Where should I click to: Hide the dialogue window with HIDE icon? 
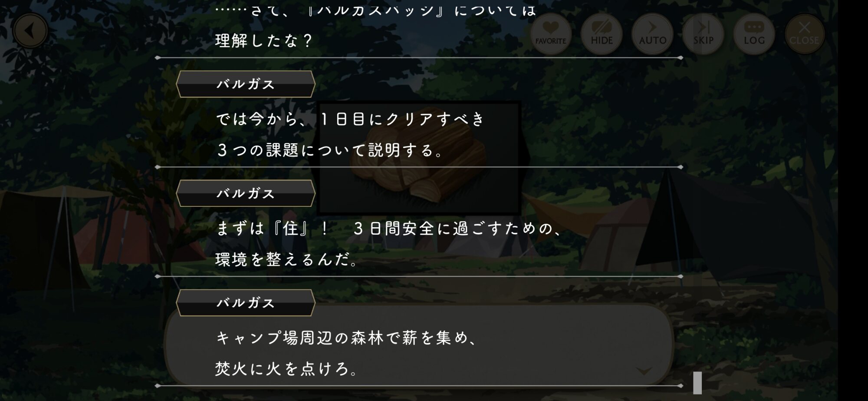602,33
